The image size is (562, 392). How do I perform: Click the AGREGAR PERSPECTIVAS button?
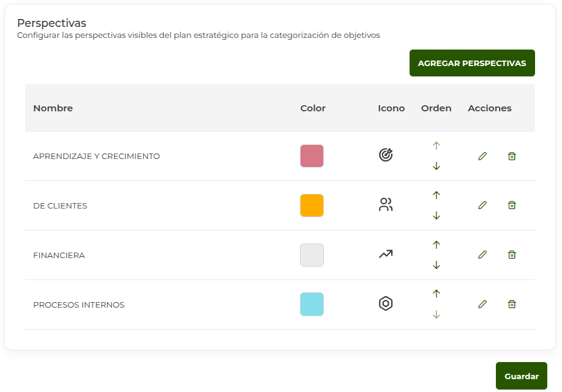click(x=472, y=63)
